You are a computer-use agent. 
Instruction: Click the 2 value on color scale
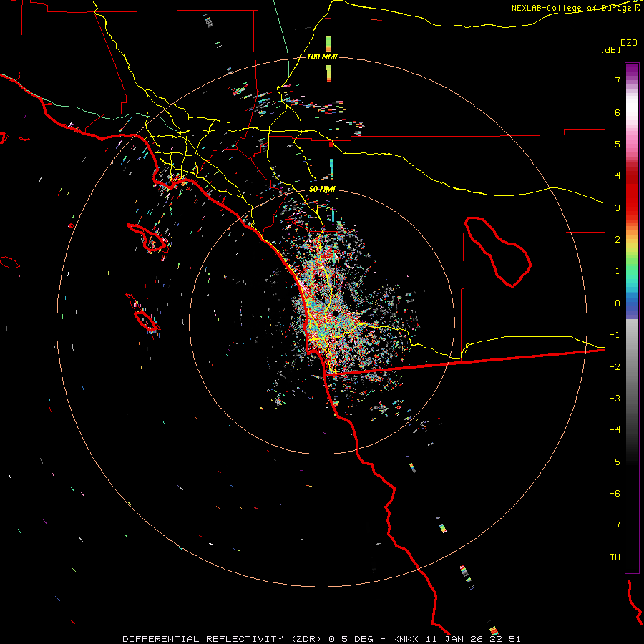618,240
